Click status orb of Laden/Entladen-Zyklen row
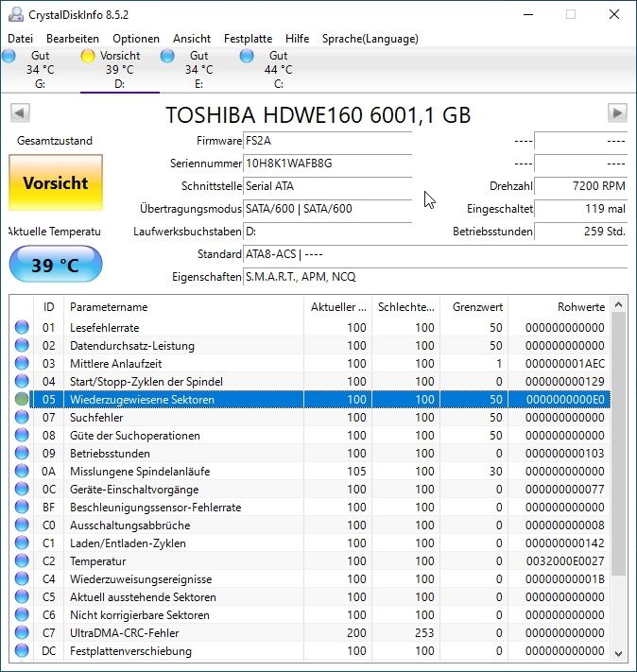Viewport: 637px width, 672px height. point(22,543)
